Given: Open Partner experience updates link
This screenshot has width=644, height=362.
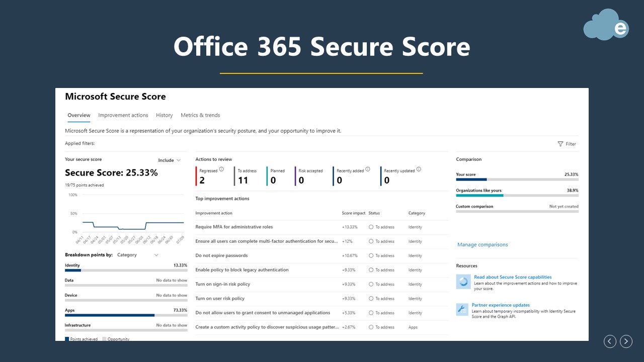Looking at the screenshot, I should pyautogui.click(x=501, y=305).
